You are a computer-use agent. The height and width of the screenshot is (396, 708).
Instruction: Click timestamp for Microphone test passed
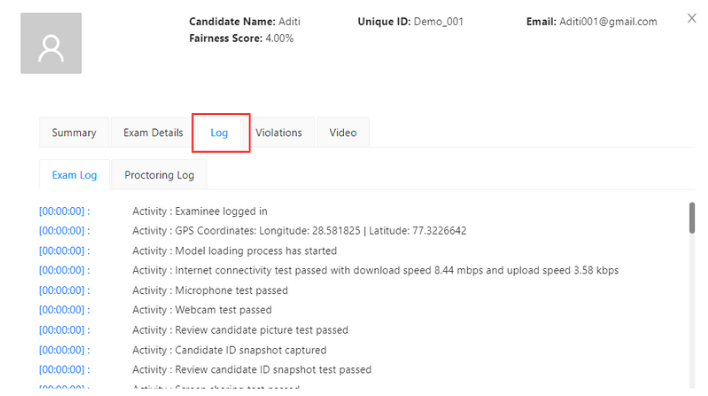click(x=65, y=290)
